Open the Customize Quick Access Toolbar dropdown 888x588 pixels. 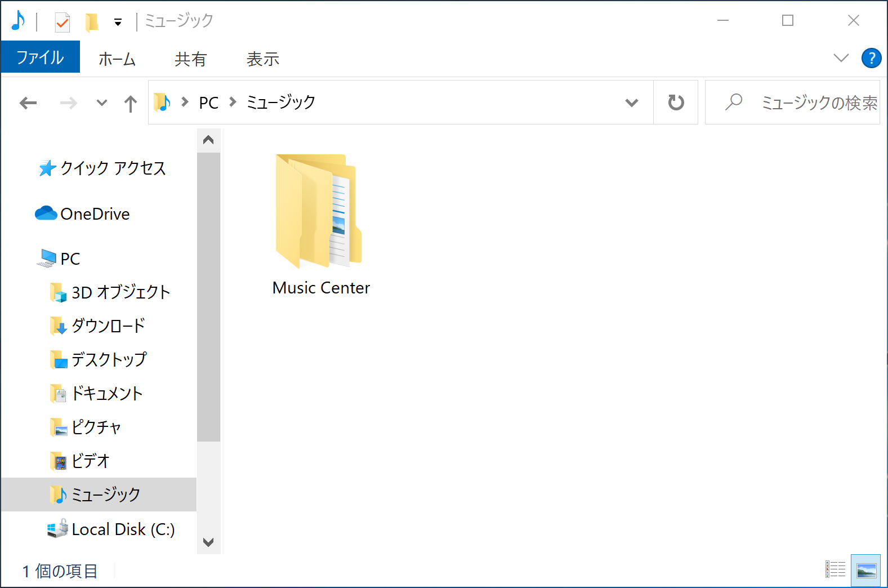[118, 23]
